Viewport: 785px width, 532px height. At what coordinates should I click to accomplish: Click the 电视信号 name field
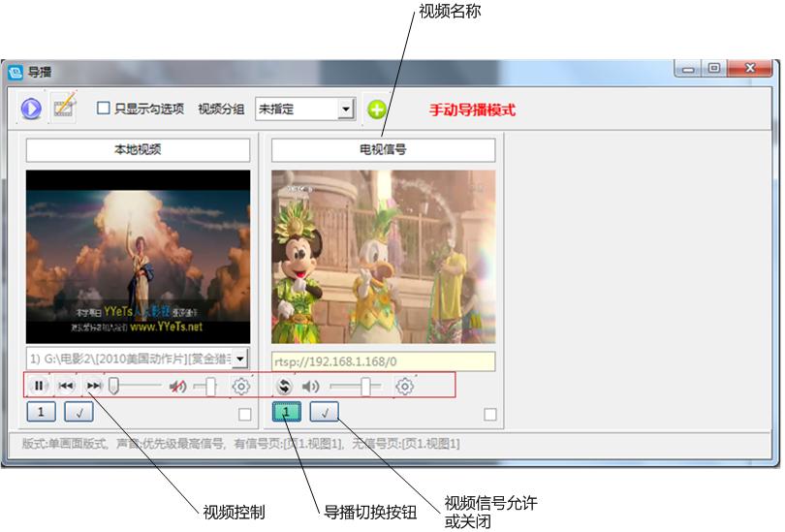383,149
